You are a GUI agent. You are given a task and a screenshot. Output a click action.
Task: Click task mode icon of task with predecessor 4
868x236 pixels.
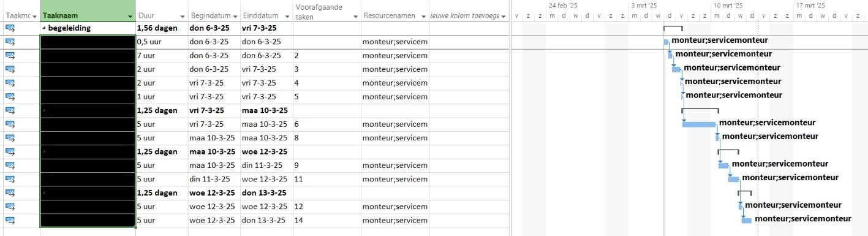10,83
